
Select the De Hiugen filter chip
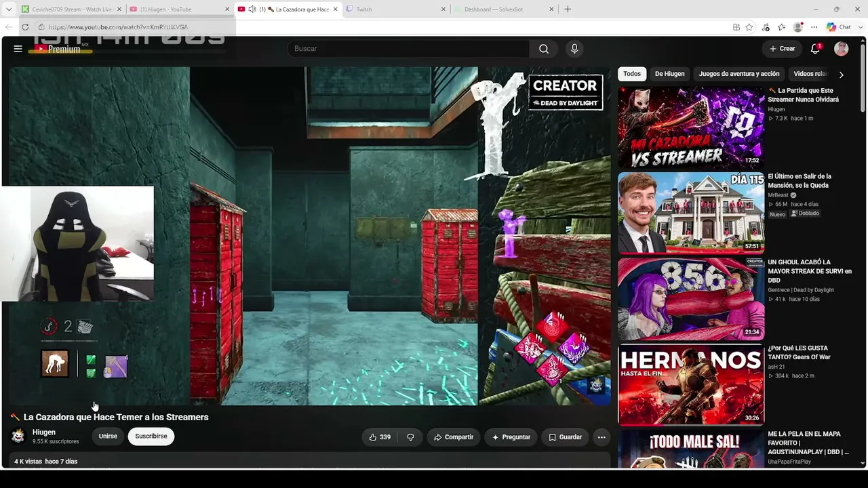tap(670, 74)
